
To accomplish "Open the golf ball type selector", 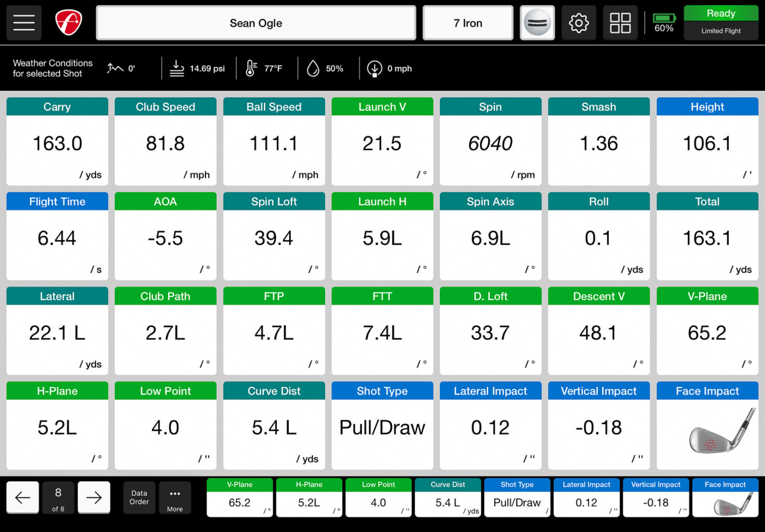I will 537,22.
